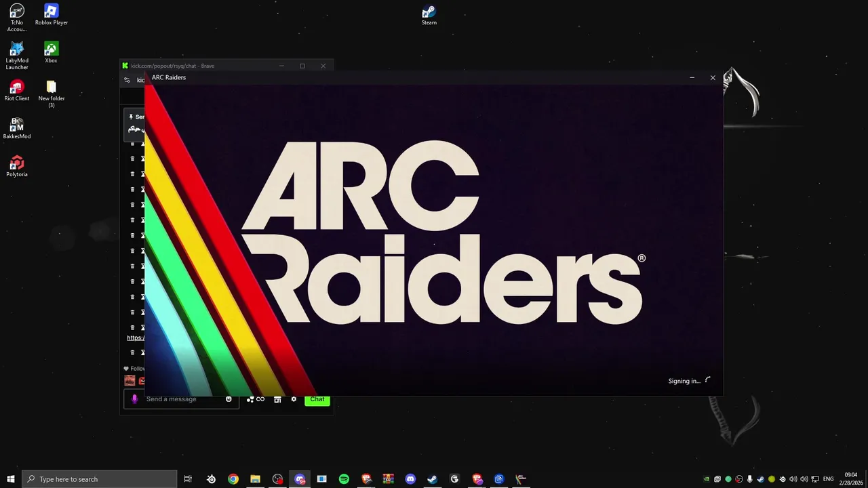Open the BakkesMod desktop shortcut
The width and height of the screenshot is (868, 488).
coord(17,128)
